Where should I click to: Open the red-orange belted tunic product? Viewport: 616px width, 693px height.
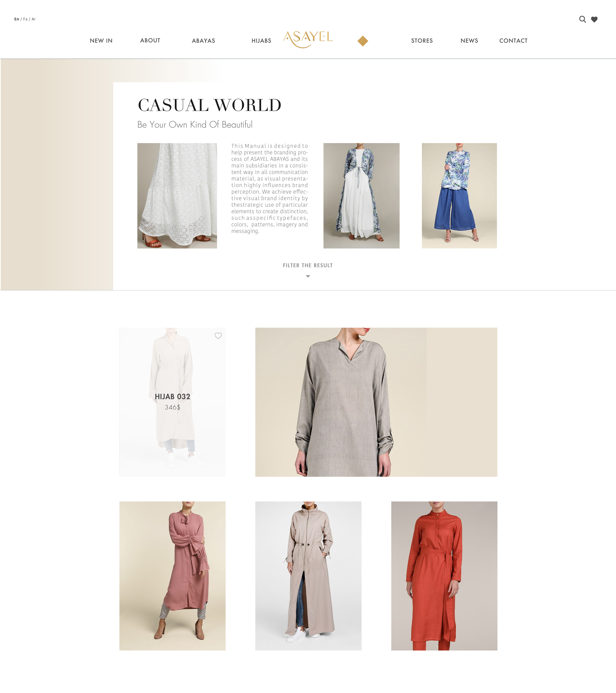[x=444, y=576]
